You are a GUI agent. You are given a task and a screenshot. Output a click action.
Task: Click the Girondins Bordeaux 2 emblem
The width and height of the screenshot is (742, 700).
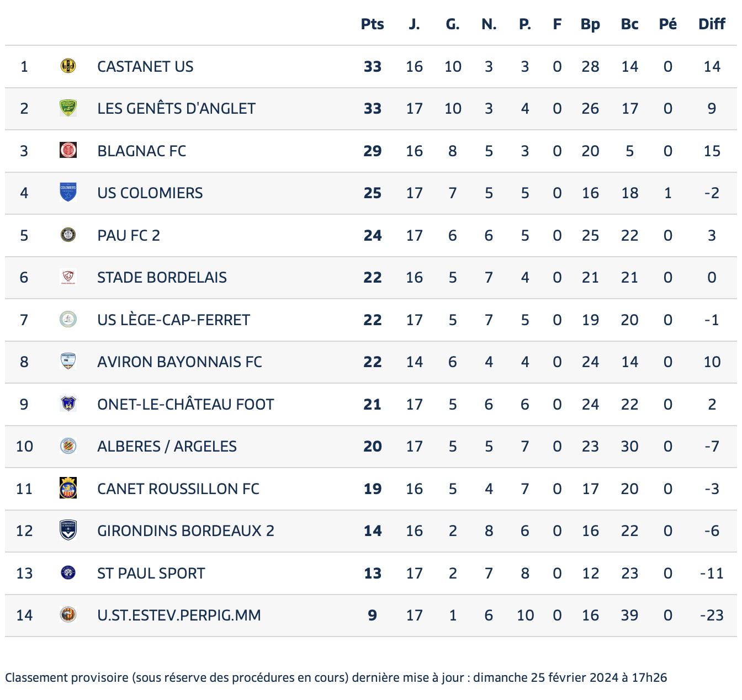point(68,531)
